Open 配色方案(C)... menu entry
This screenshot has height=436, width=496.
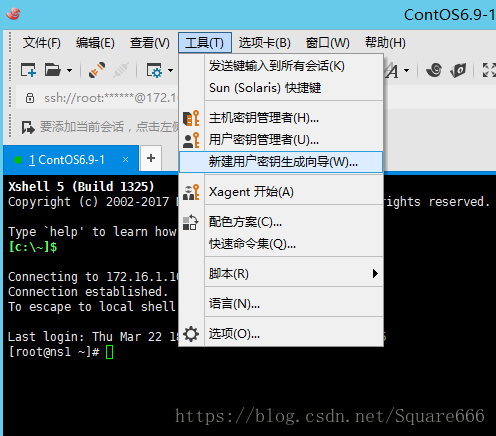click(281, 222)
